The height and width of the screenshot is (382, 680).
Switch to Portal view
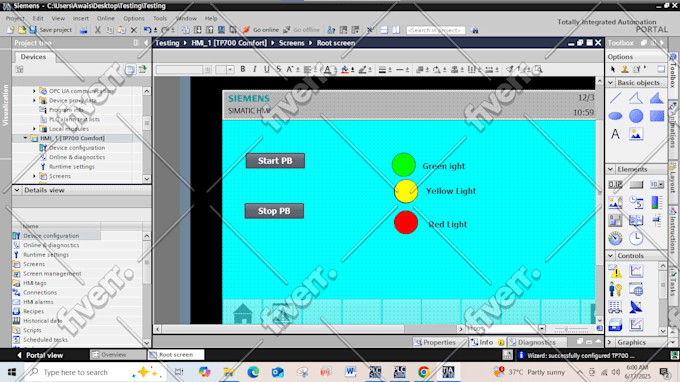(x=40, y=355)
